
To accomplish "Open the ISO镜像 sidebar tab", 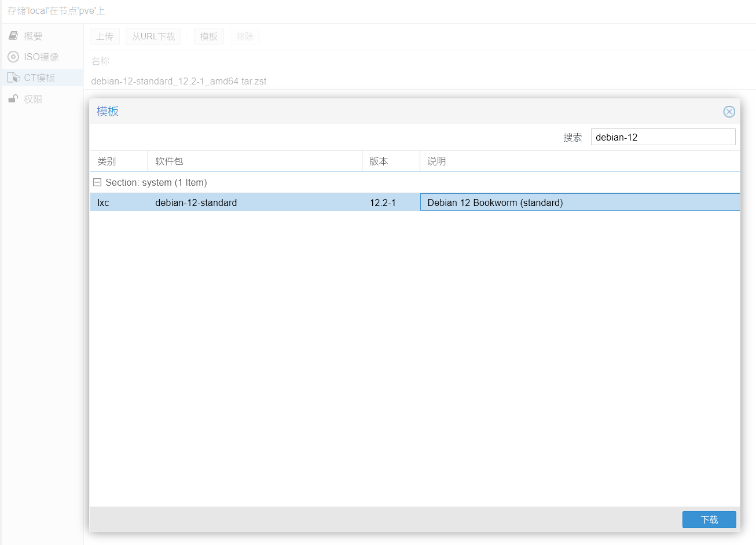I will pyautogui.click(x=41, y=57).
